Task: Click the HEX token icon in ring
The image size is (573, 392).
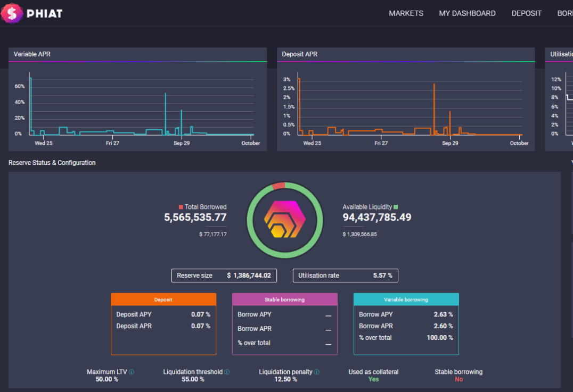Action: pos(285,219)
